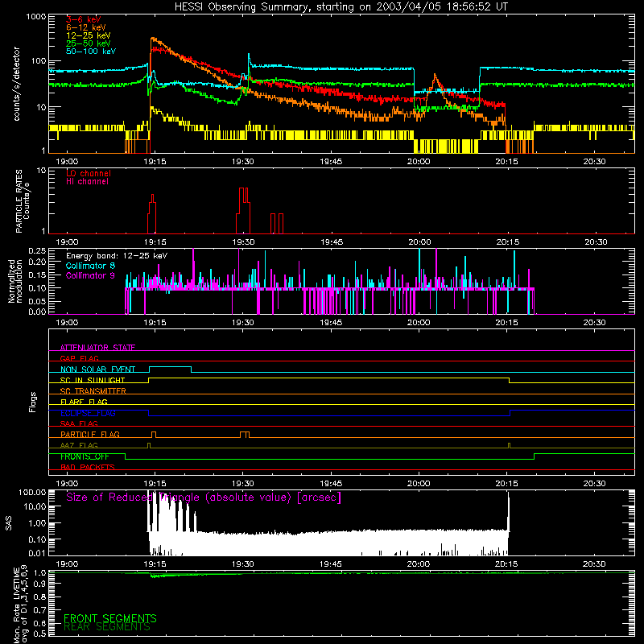Select the ECLIPSE FLAG label
The width and height of the screenshot is (644, 644).
[x=88, y=413]
